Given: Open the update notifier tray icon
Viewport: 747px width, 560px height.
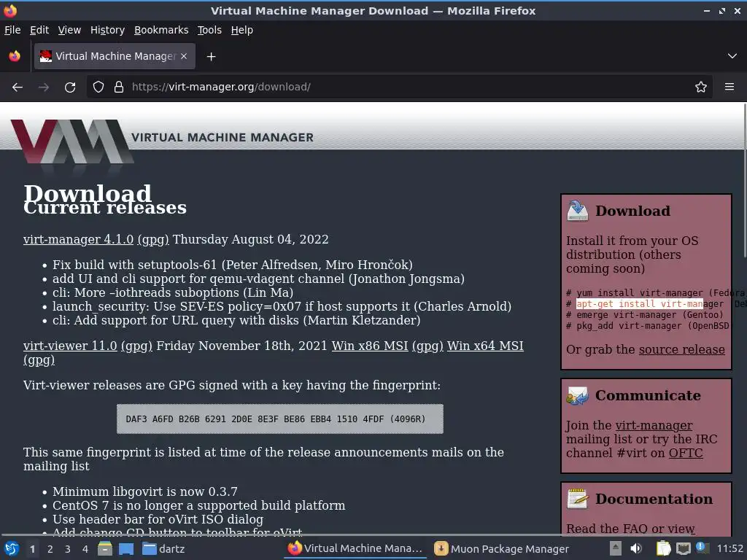Looking at the screenshot, I should coord(703,548).
